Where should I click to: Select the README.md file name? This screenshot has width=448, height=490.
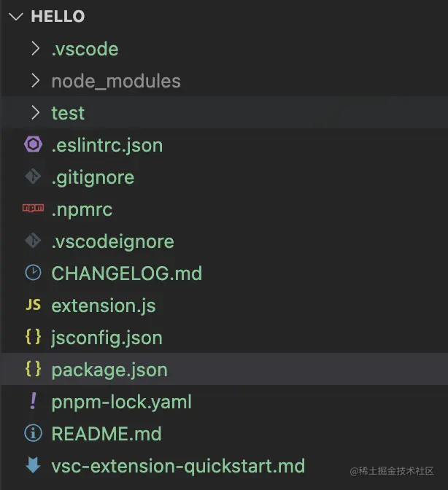coord(106,434)
